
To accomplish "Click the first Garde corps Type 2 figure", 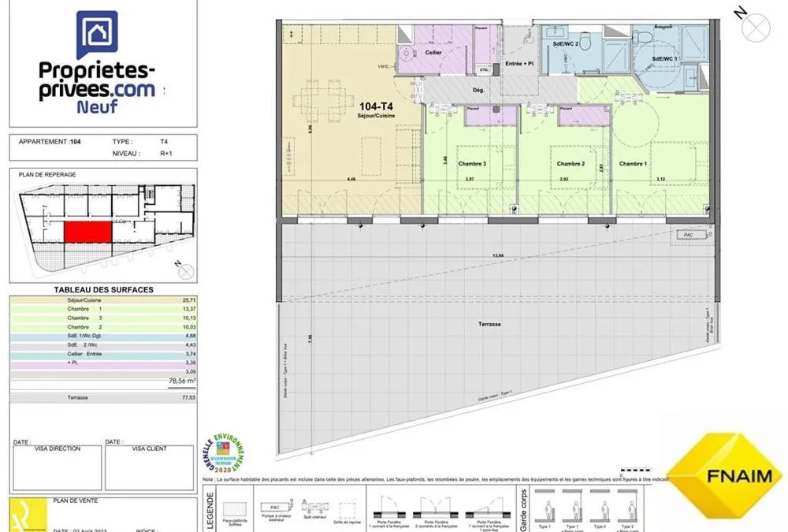I will pos(599,505).
